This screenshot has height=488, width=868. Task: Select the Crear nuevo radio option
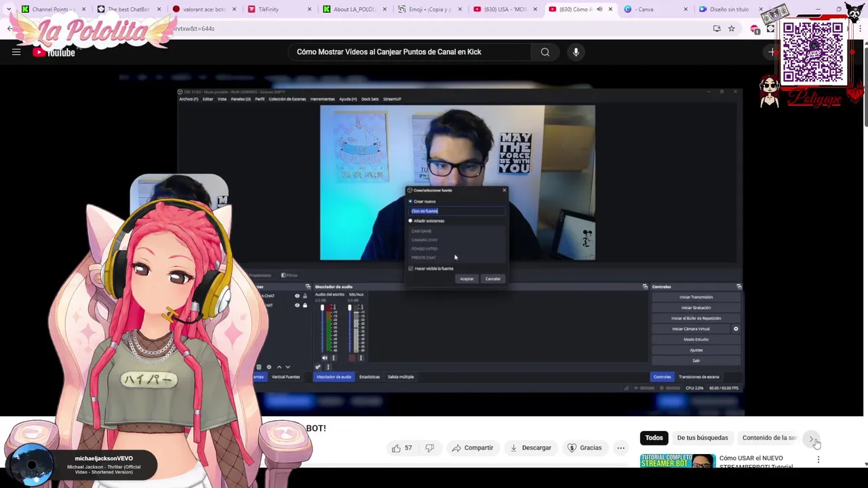point(410,201)
